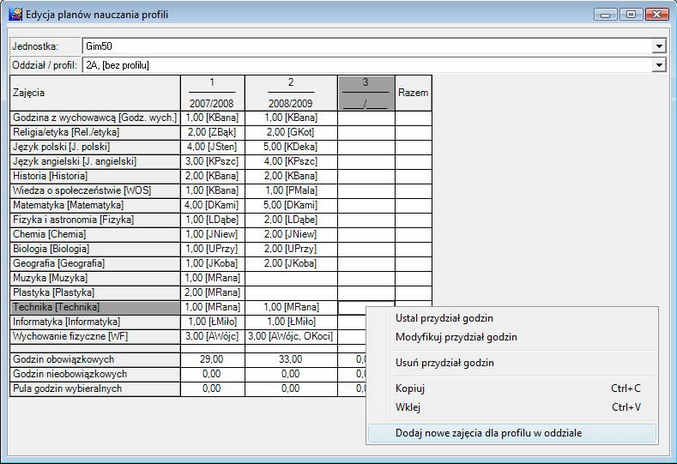Image resolution: width=677 pixels, height=464 pixels.
Task: Click the application icon in title bar
Action: click(15, 14)
